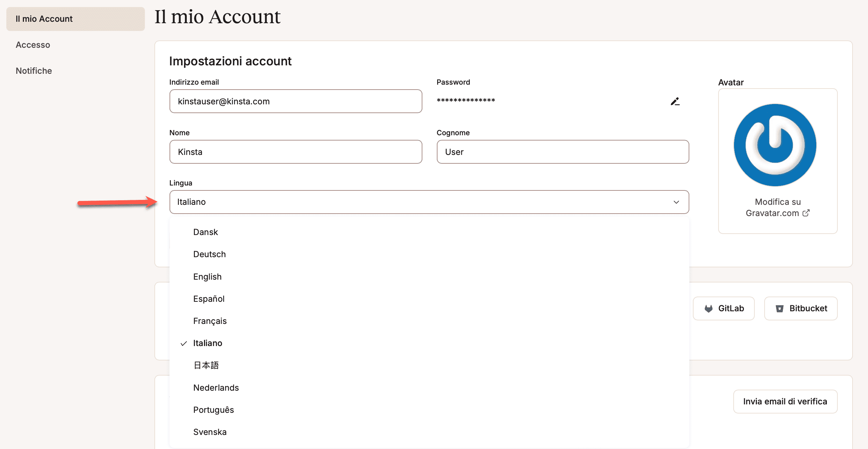Viewport: 868px width, 449px height.
Task: Pick English as the language
Action: pos(208,277)
